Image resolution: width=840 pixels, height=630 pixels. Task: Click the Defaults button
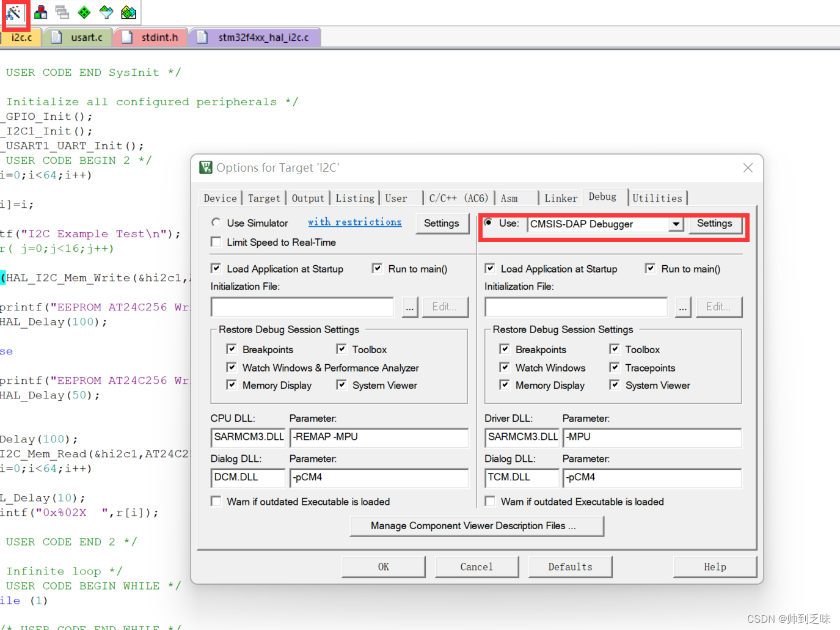click(570, 566)
